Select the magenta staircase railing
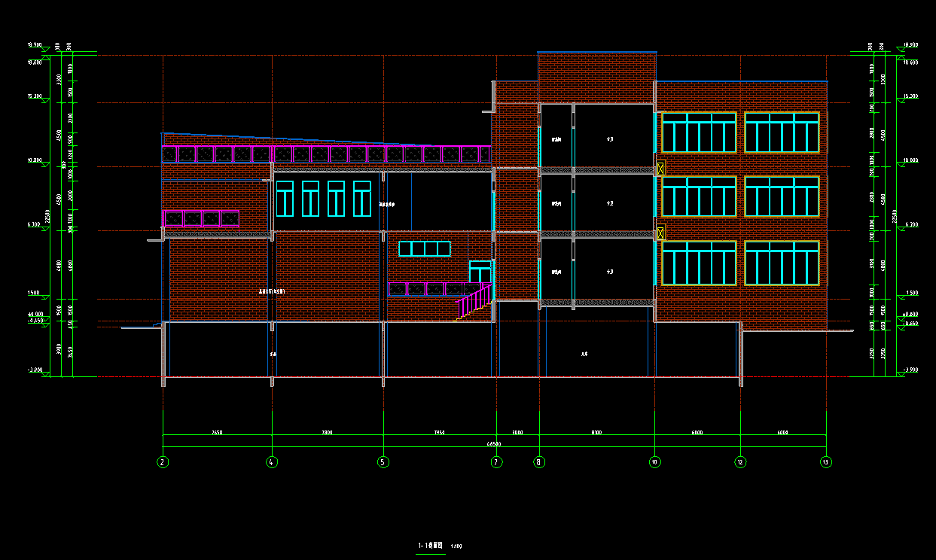The width and height of the screenshot is (936, 560). pos(474,301)
